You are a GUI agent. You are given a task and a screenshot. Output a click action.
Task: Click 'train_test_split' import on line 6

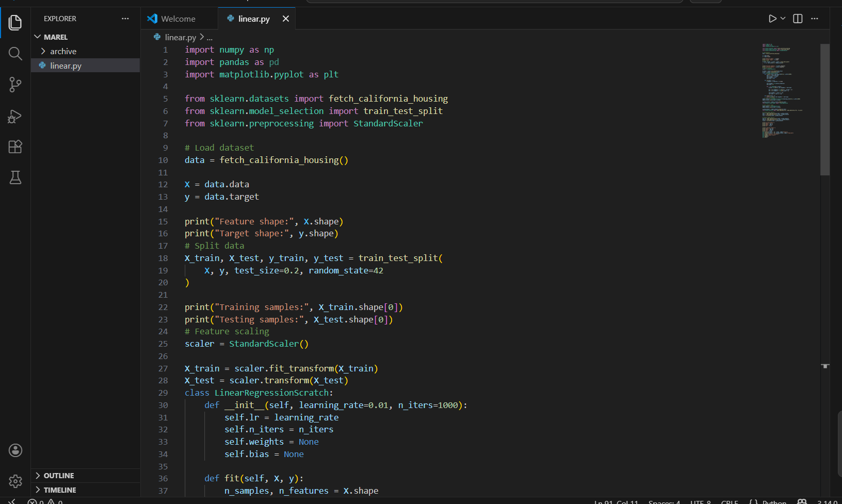coord(403,111)
